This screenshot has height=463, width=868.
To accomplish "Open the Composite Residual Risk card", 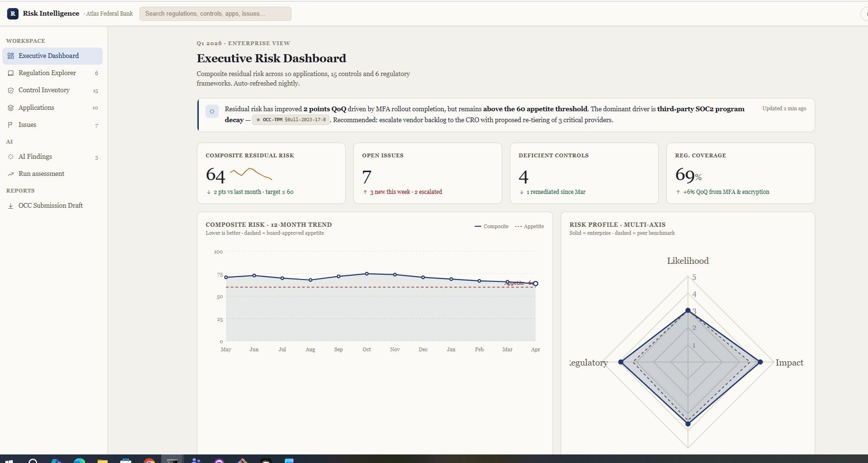I will click(271, 174).
